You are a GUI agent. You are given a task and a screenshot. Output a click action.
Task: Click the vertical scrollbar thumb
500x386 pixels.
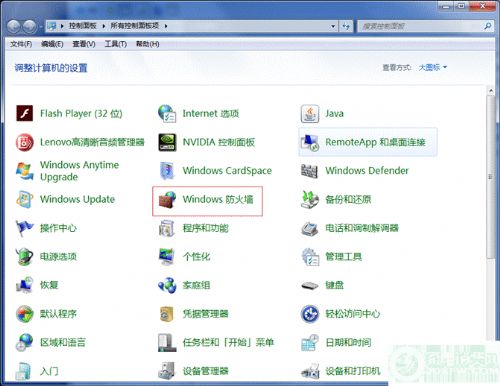[490, 177]
